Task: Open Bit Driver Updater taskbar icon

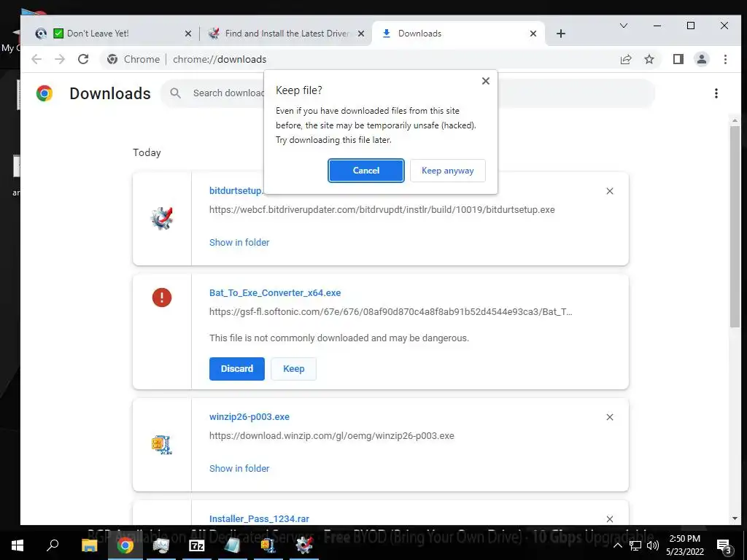Action: pos(304,545)
